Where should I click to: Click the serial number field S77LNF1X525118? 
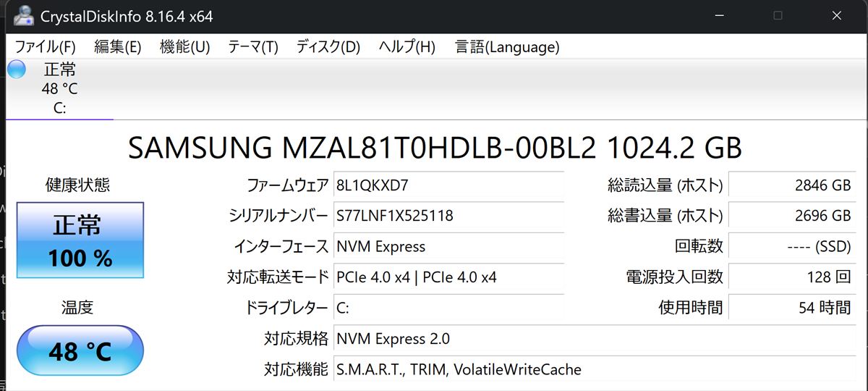click(448, 216)
